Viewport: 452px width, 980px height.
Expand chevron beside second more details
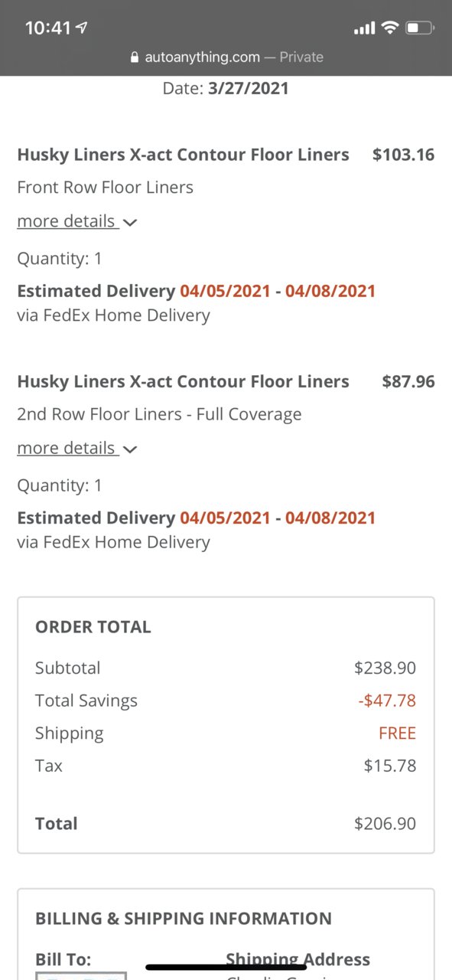pyautogui.click(x=130, y=449)
